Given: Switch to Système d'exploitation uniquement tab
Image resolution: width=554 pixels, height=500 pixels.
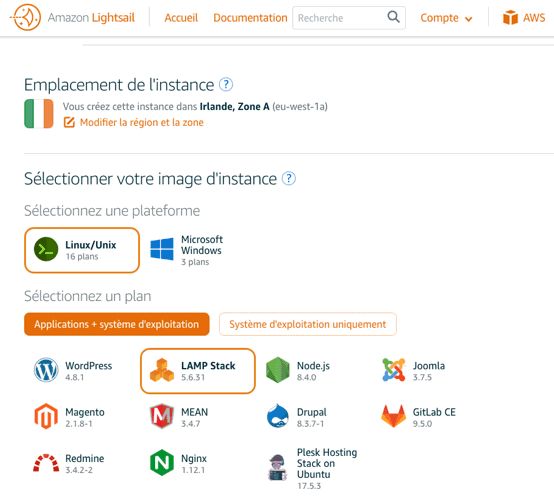Looking at the screenshot, I should click(308, 324).
